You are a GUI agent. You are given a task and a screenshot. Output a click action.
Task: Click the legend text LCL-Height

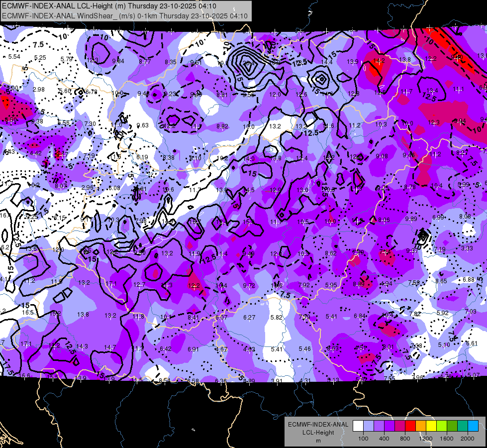click(318, 433)
